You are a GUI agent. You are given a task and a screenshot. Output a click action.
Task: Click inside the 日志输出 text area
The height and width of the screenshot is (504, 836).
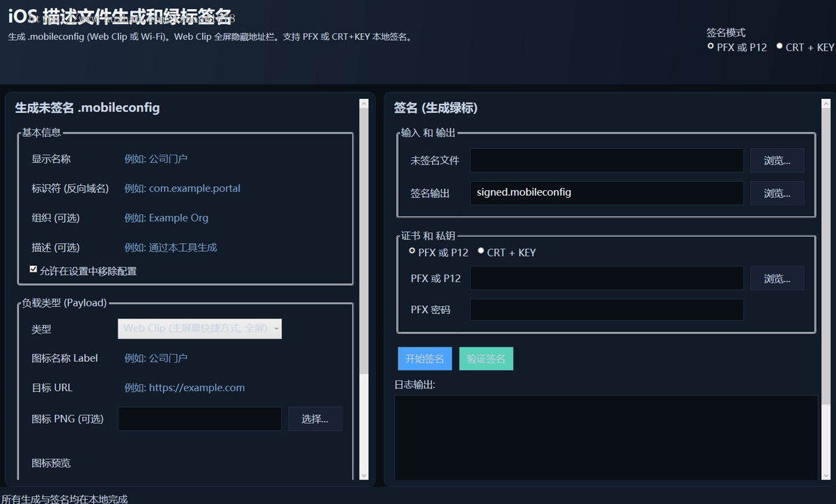pyautogui.click(x=606, y=437)
